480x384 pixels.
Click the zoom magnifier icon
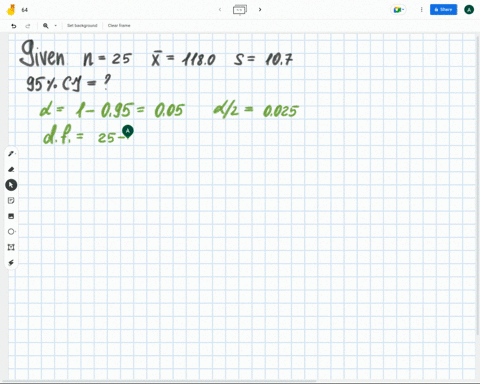click(x=46, y=26)
